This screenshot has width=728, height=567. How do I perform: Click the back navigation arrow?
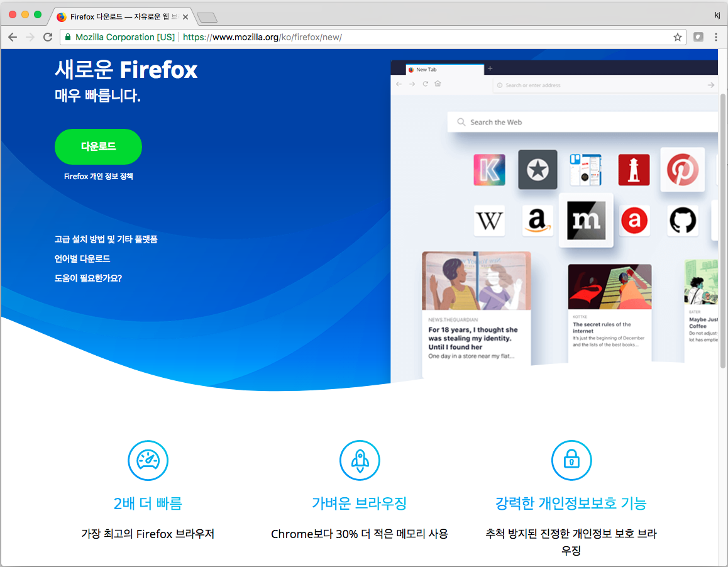coord(13,37)
